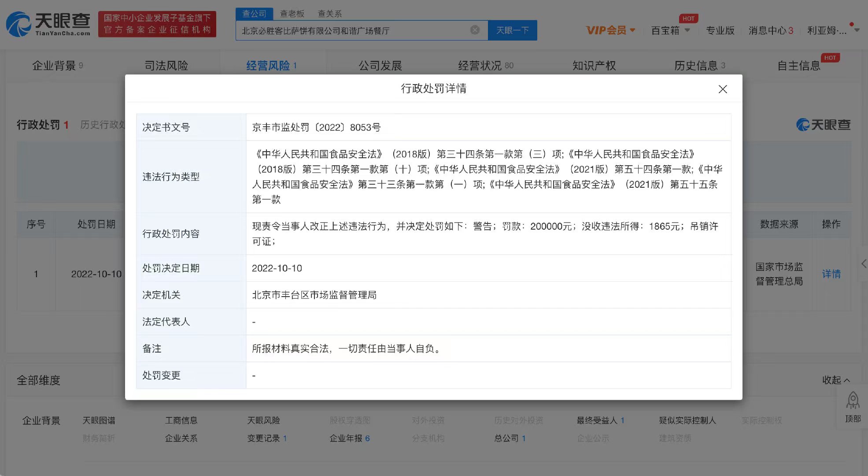Select the 查公司 search tab
Image resolution: width=868 pixels, height=476 pixels.
pos(254,14)
